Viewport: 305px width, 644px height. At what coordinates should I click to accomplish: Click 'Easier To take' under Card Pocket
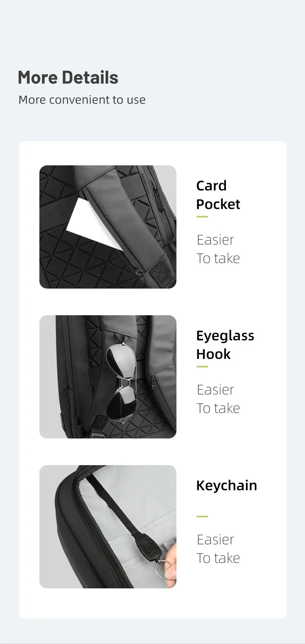click(x=218, y=249)
